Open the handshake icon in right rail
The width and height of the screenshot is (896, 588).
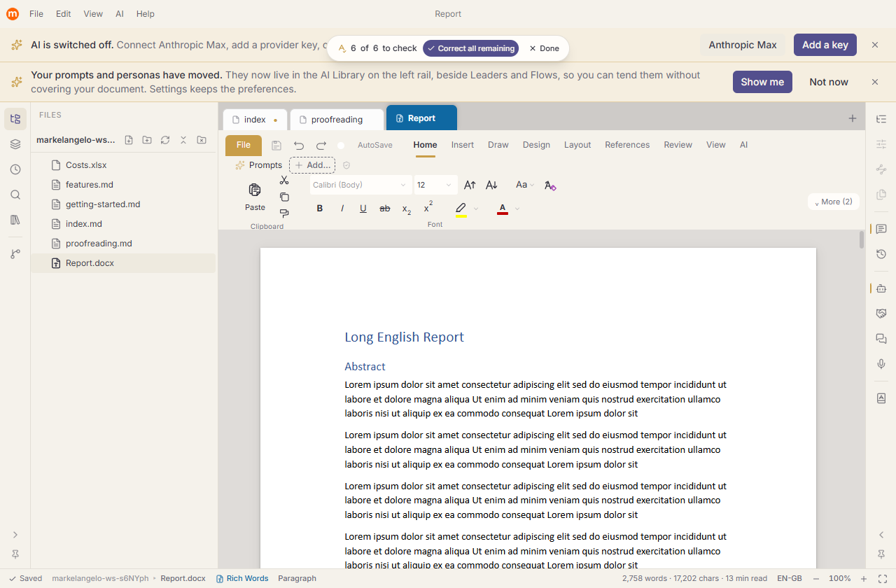point(881,313)
